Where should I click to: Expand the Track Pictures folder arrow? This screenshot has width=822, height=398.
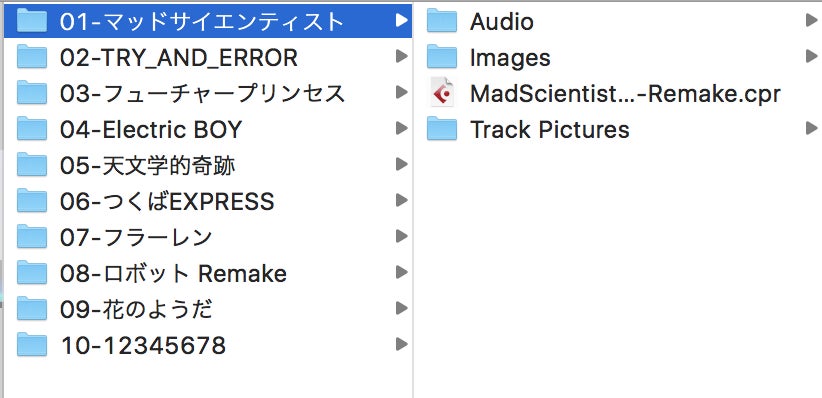(811, 128)
